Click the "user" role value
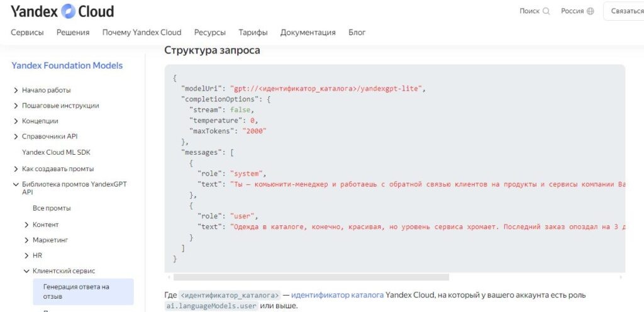The image size is (644, 312). 242,216
